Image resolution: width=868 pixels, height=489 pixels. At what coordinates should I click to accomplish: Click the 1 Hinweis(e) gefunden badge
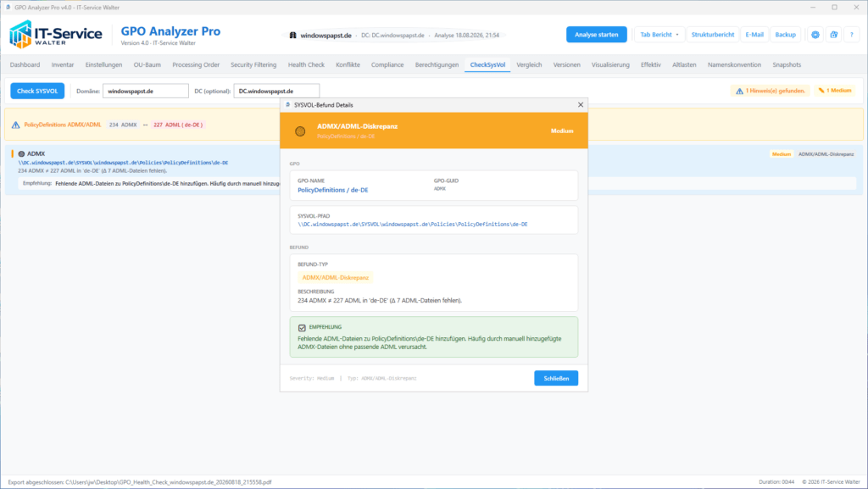point(770,91)
